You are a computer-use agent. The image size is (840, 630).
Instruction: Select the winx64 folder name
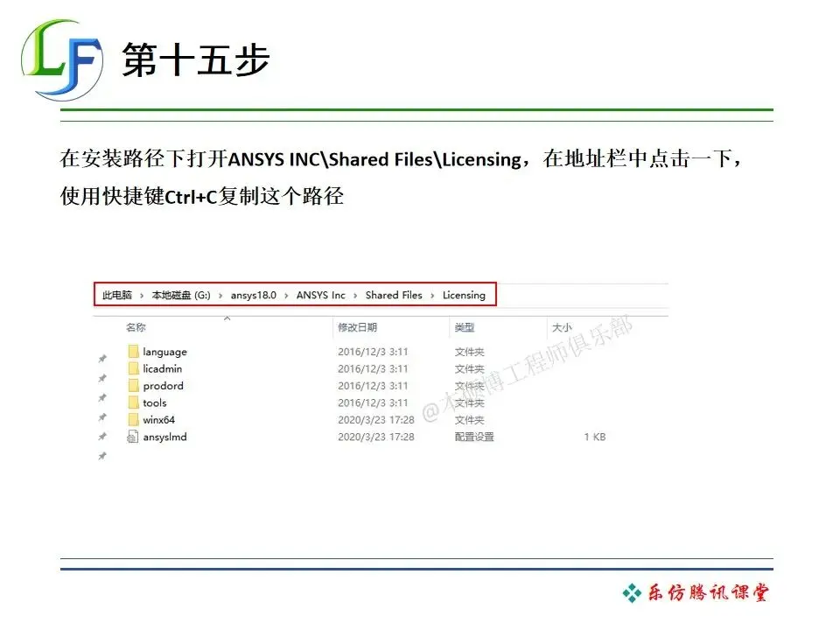158,419
